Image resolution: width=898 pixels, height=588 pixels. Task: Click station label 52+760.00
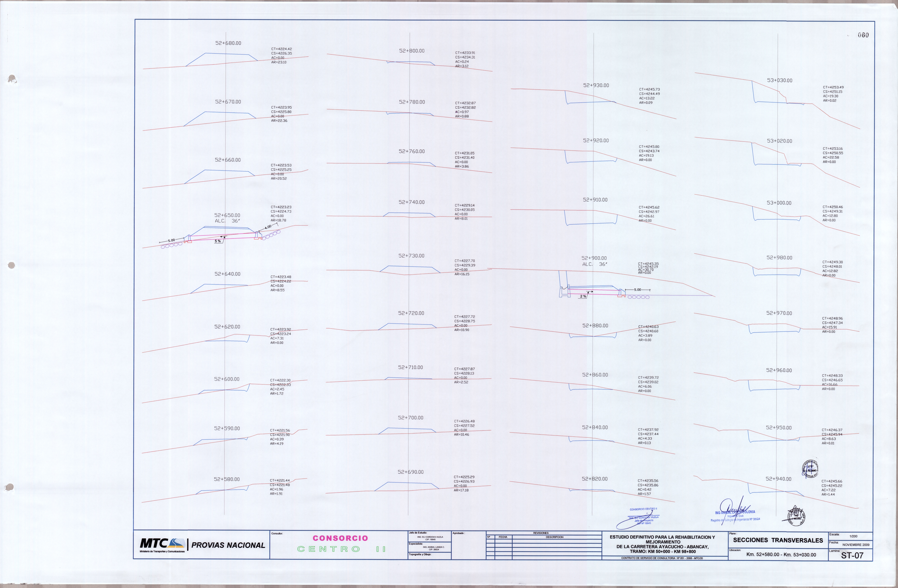(412, 151)
